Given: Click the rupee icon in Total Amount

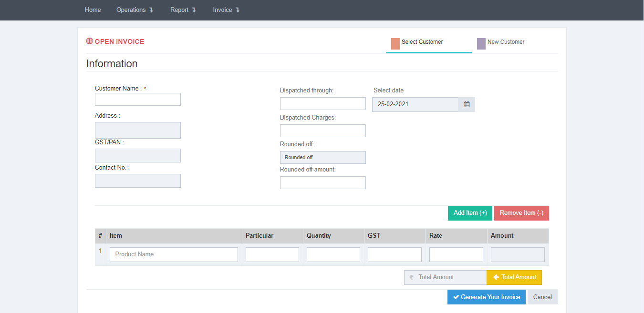Looking at the screenshot, I should click(x=412, y=277).
